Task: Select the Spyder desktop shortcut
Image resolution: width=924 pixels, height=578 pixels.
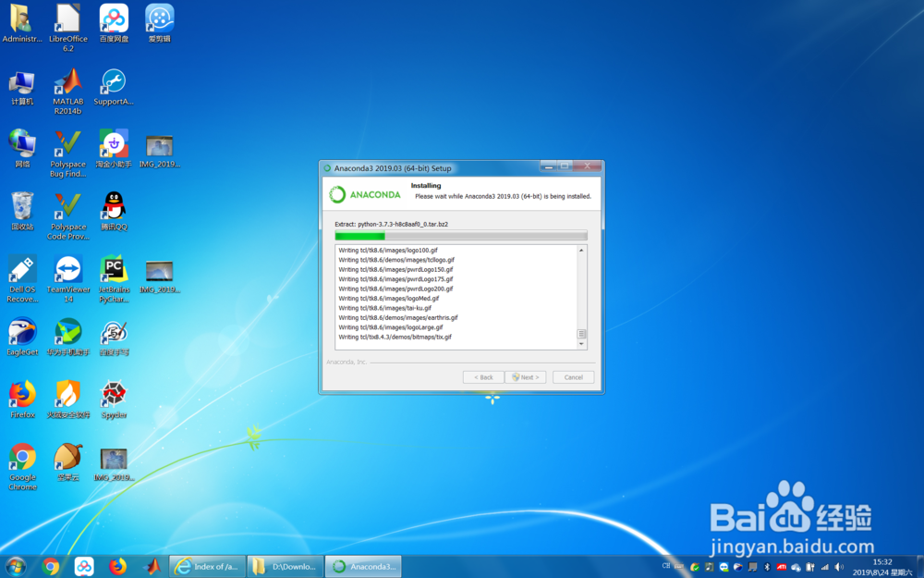Action: pyautogui.click(x=114, y=400)
